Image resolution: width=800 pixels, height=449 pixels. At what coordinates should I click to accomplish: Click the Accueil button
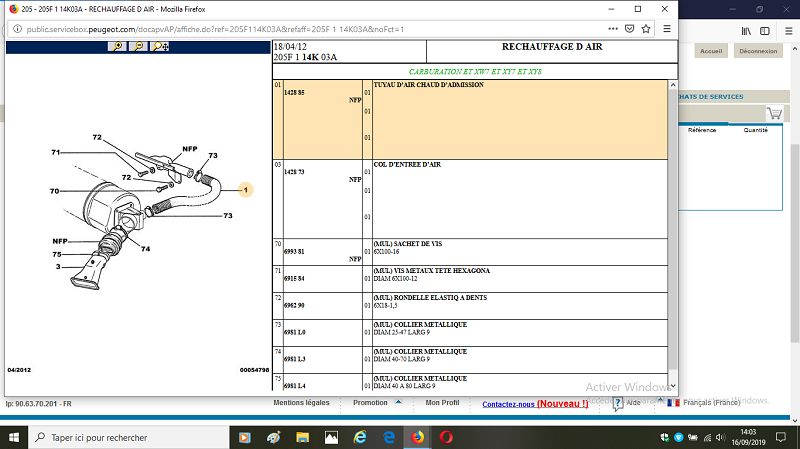pos(711,51)
